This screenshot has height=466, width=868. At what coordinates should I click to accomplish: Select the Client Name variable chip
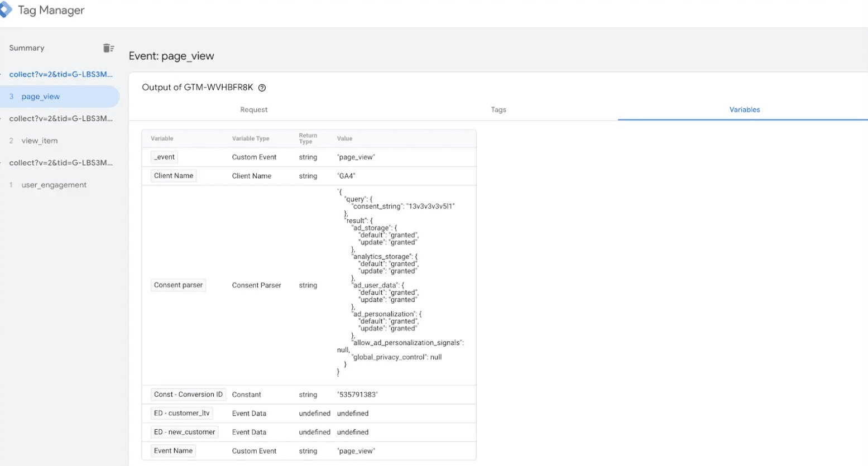[173, 175]
